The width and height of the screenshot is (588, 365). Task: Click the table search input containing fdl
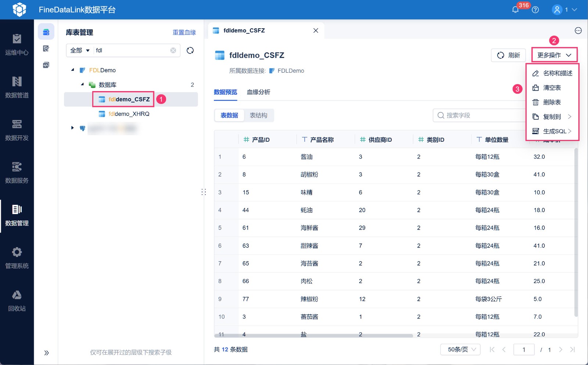click(132, 50)
